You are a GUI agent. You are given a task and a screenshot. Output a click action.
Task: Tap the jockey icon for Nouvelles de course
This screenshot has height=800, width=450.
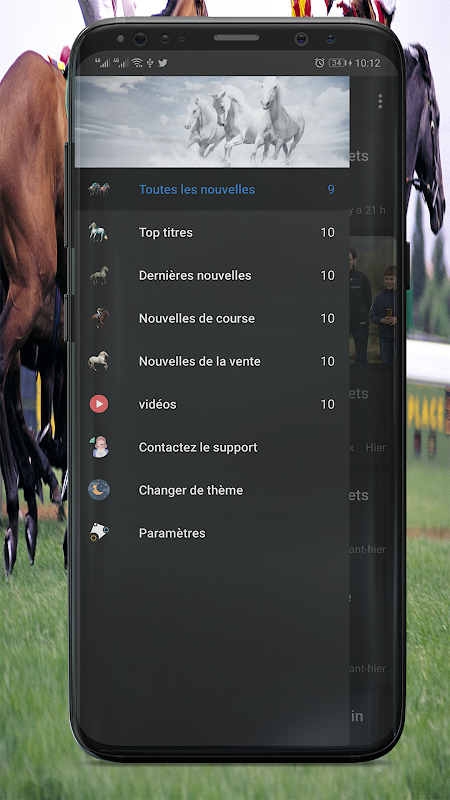99,318
